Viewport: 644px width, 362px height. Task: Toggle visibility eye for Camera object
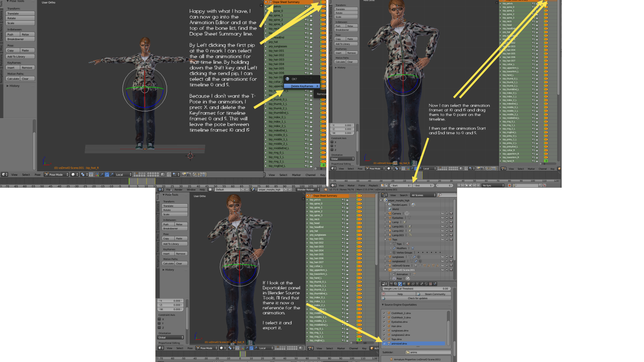coord(442,214)
